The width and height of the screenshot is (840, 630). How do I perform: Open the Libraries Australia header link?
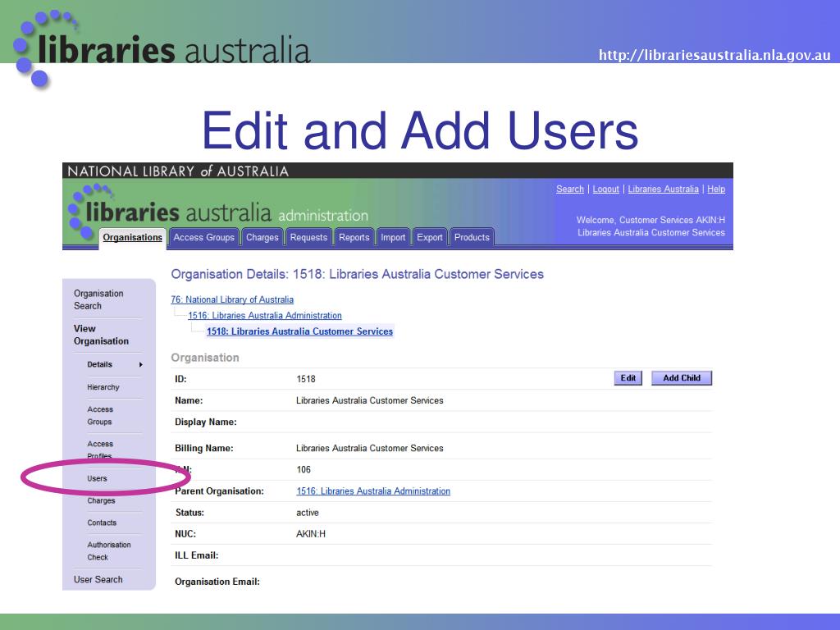pyautogui.click(x=663, y=189)
